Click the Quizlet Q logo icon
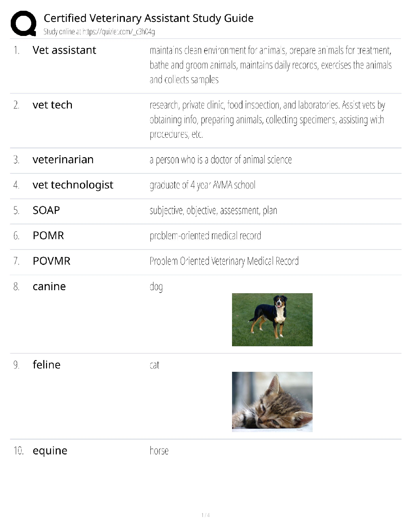The image size is (411, 532). pyautogui.click(x=24, y=23)
